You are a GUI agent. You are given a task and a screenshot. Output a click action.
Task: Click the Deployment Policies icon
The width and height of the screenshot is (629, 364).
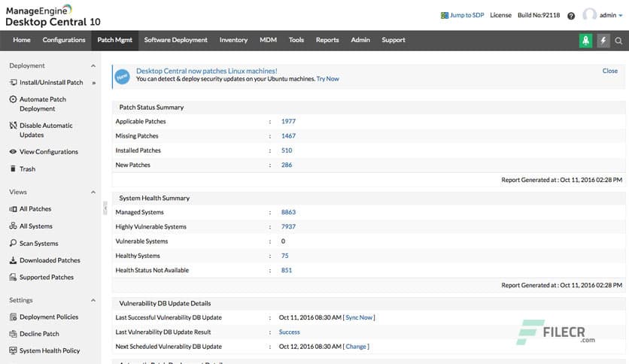pos(13,317)
